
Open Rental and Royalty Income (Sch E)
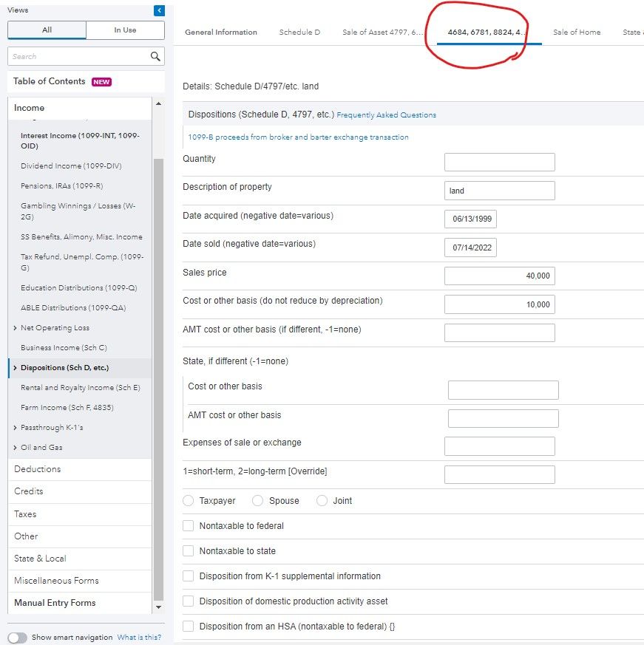pos(80,388)
